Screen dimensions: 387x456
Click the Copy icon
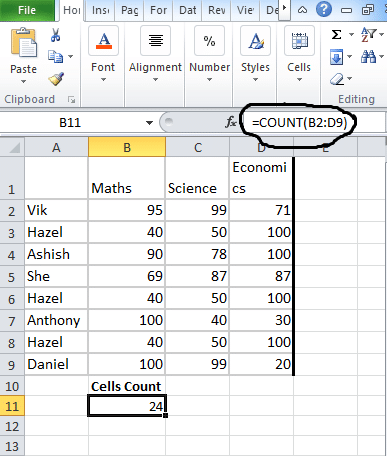[55, 56]
